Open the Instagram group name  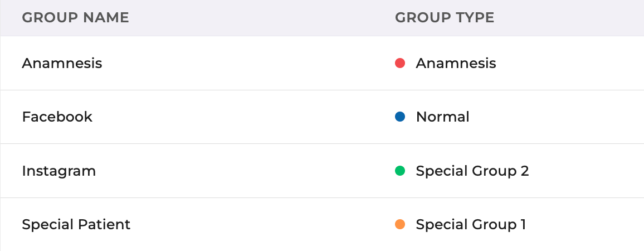pos(58,171)
